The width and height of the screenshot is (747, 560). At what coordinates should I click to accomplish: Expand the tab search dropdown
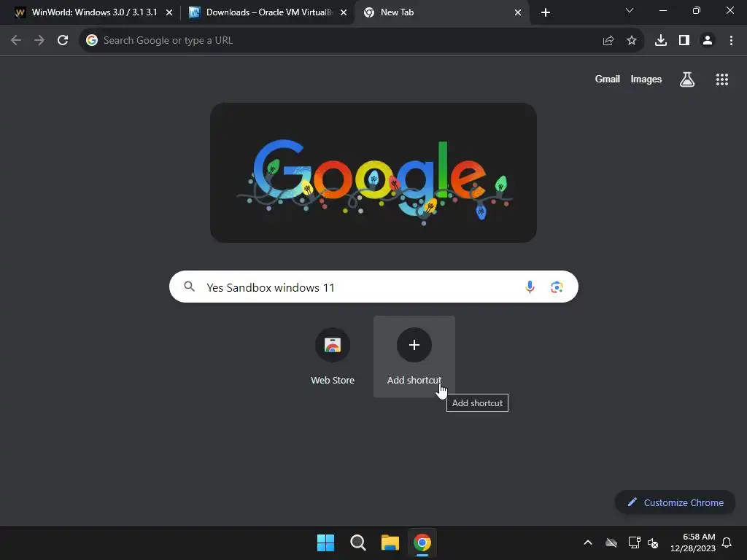pyautogui.click(x=630, y=10)
